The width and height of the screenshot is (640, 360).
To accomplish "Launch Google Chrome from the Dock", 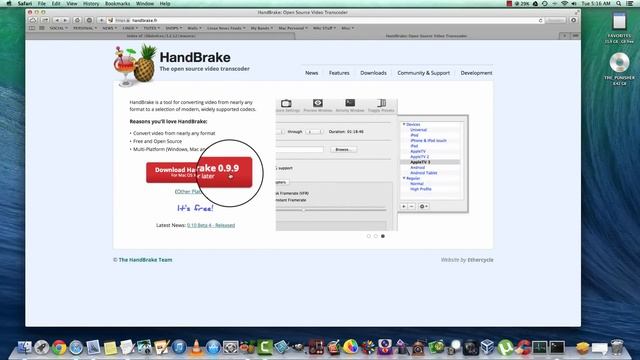I will [59, 347].
